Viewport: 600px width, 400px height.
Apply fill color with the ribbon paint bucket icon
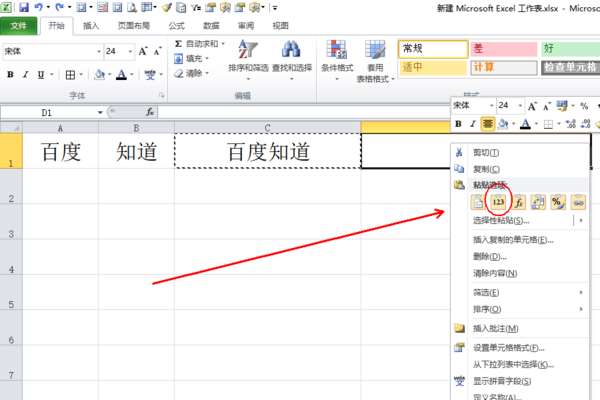[99, 75]
